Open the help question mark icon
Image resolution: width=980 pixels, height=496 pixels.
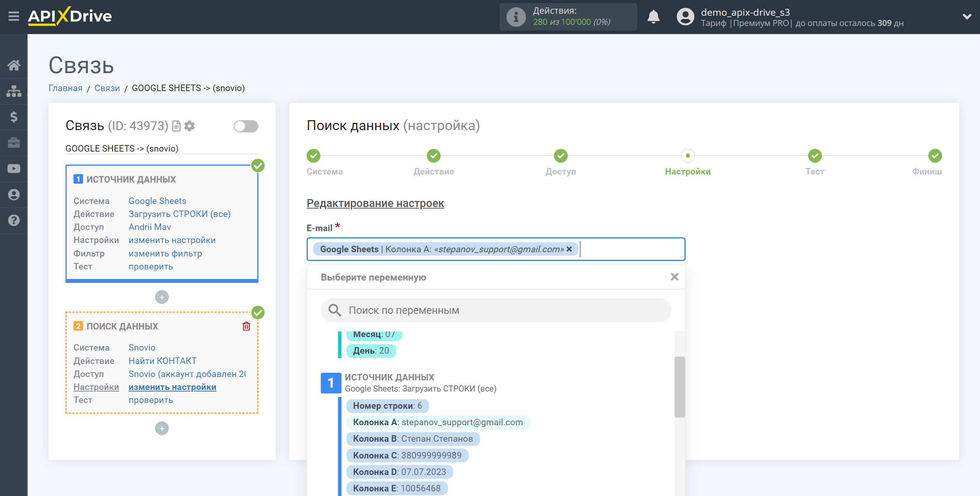click(x=14, y=220)
